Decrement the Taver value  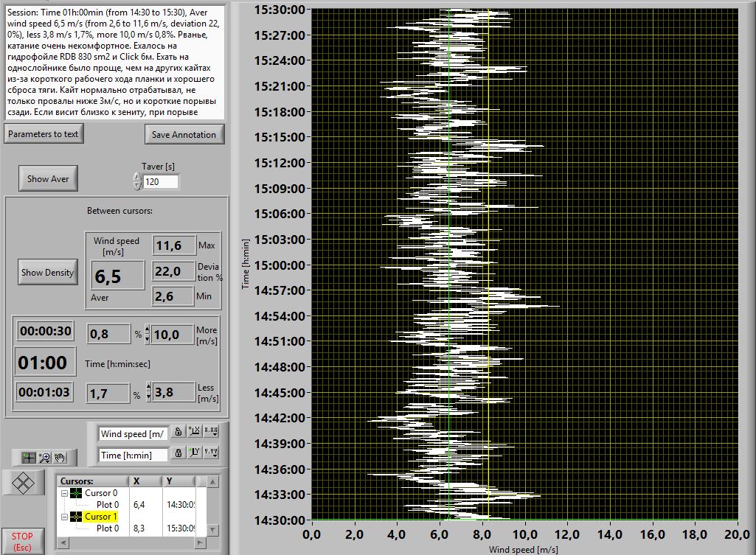[137, 186]
